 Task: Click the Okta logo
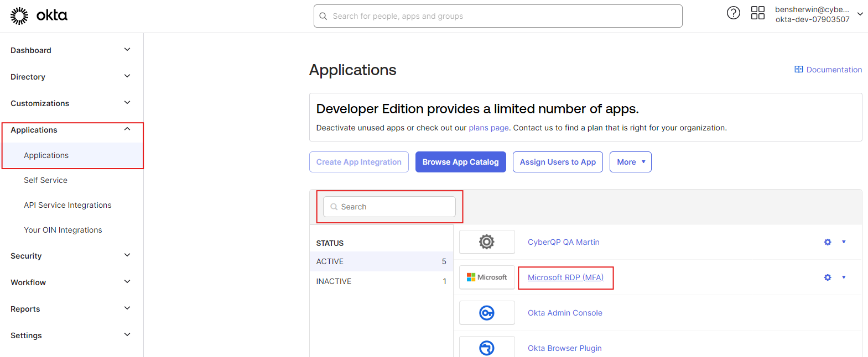(39, 16)
